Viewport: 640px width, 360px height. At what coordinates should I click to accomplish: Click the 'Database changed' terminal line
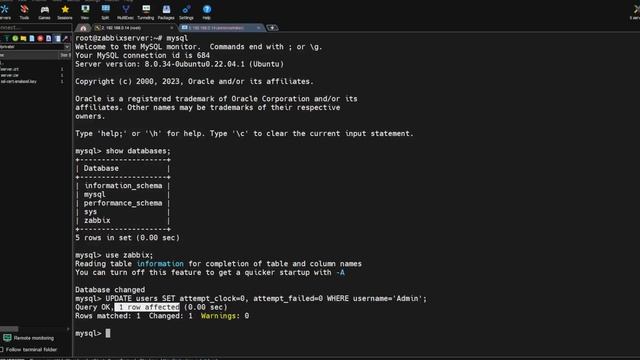pos(110,290)
